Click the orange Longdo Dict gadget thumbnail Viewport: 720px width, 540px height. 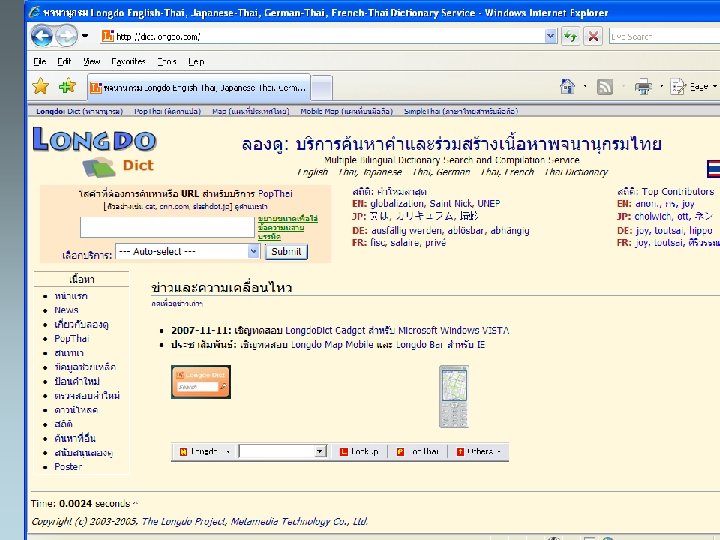pyautogui.click(x=201, y=382)
